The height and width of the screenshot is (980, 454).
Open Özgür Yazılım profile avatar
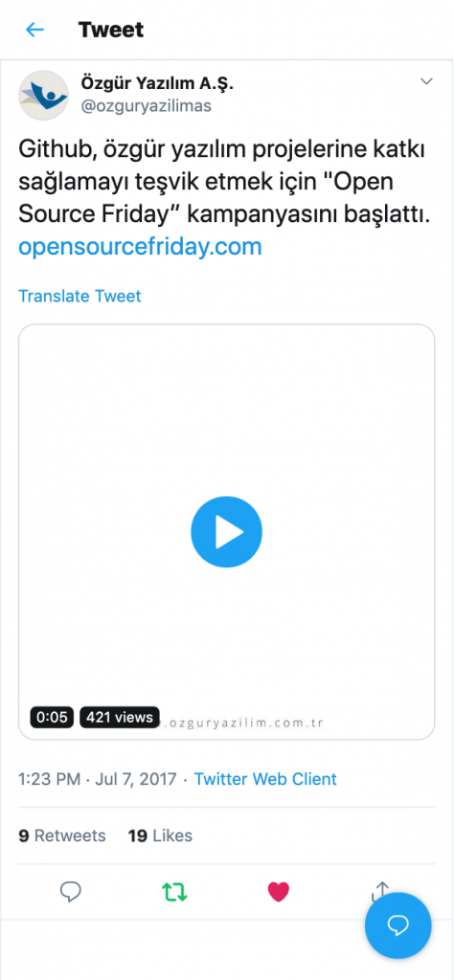pos(43,95)
